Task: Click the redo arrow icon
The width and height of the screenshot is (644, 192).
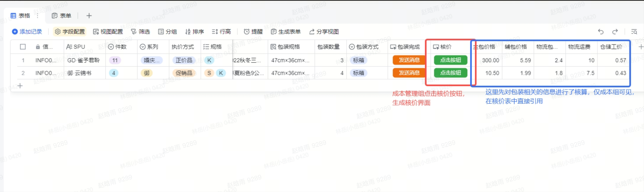Action: click(615, 32)
